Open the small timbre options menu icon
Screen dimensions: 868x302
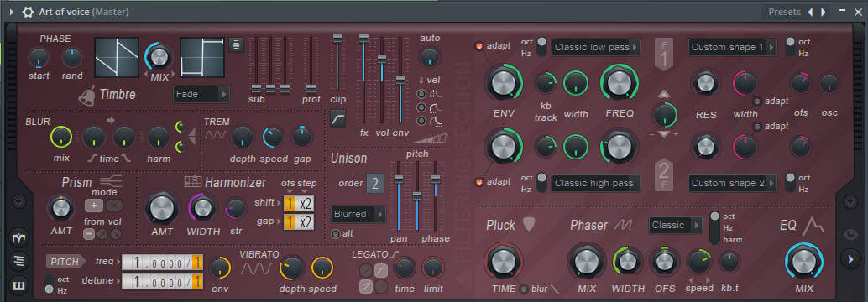237,44
